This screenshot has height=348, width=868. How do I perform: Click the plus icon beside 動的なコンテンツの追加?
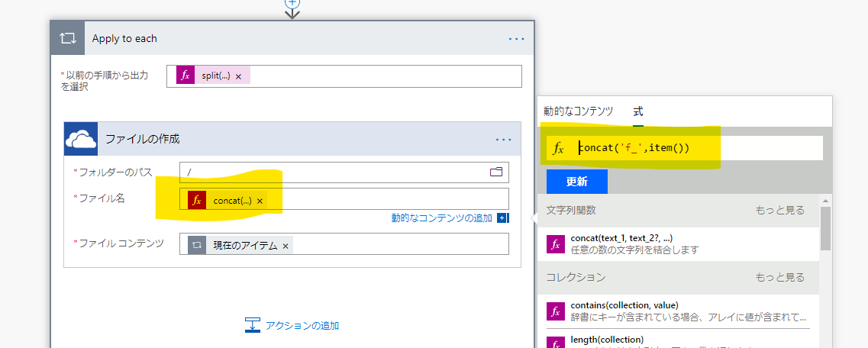pyautogui.click(x=502, y=218)
